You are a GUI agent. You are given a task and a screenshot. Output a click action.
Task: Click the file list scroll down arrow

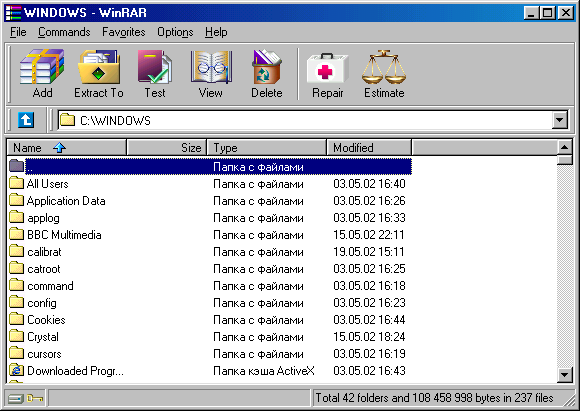(564, 375)
